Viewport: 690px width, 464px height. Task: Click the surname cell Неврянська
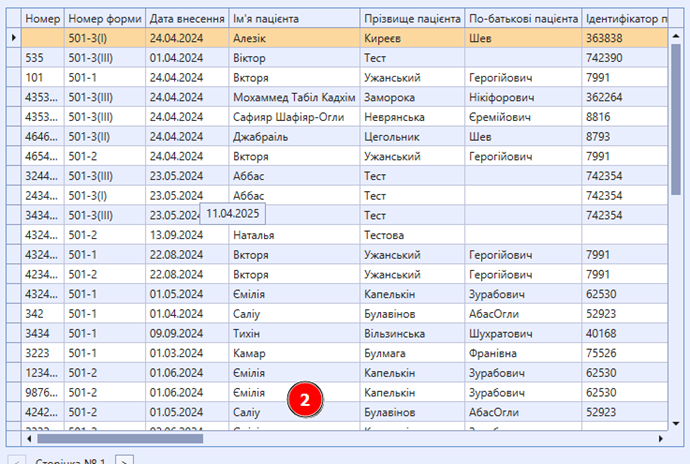tap(412, 117)
